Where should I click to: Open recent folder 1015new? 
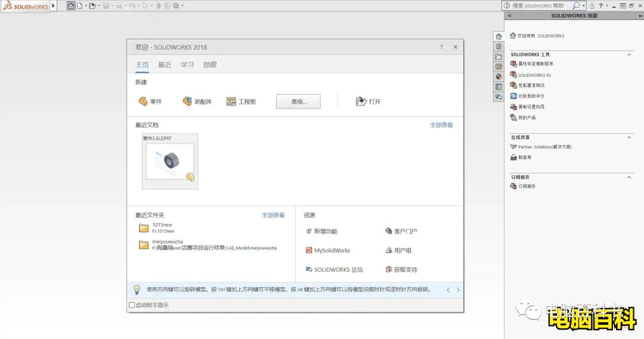[156, 228]
